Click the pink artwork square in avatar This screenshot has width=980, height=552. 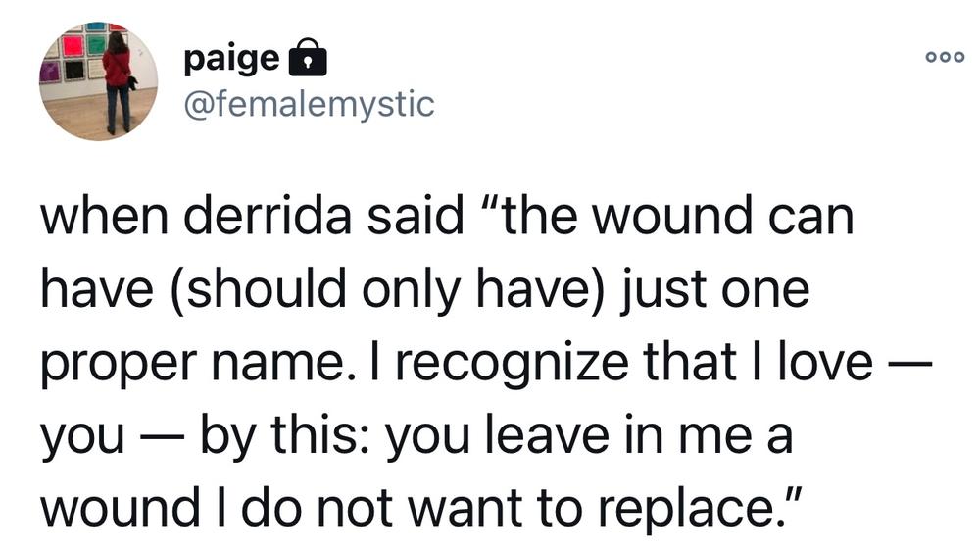(73, 46)
